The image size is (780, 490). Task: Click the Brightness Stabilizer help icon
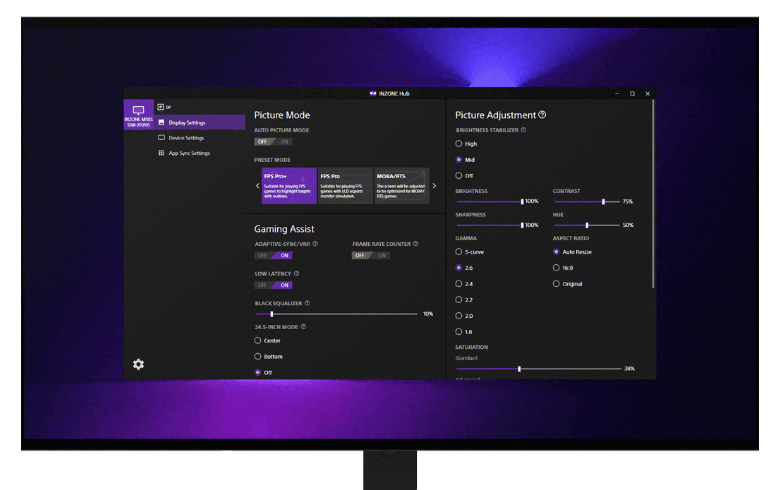[523, 130]
